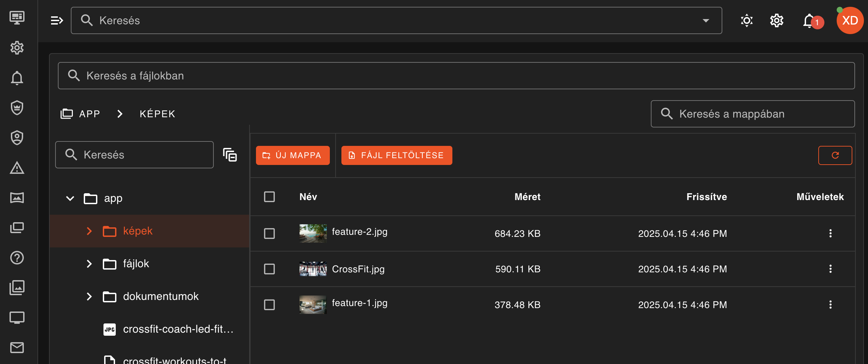Open the help question mark sidebar icon
Image resolution: width=868 pixels, height=364 pixels.
[x=17, y=258]
